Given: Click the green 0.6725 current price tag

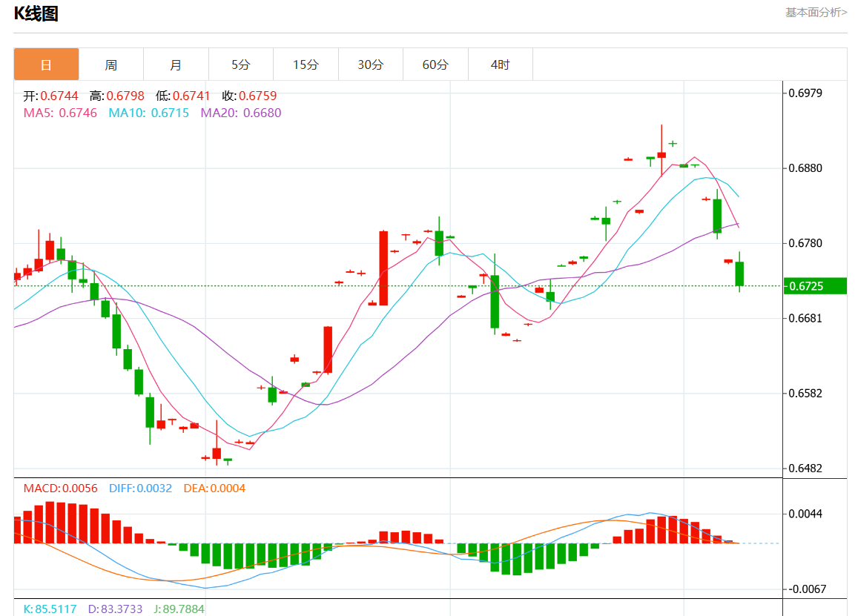Looking at the screenshot, I should click(815, 286).
